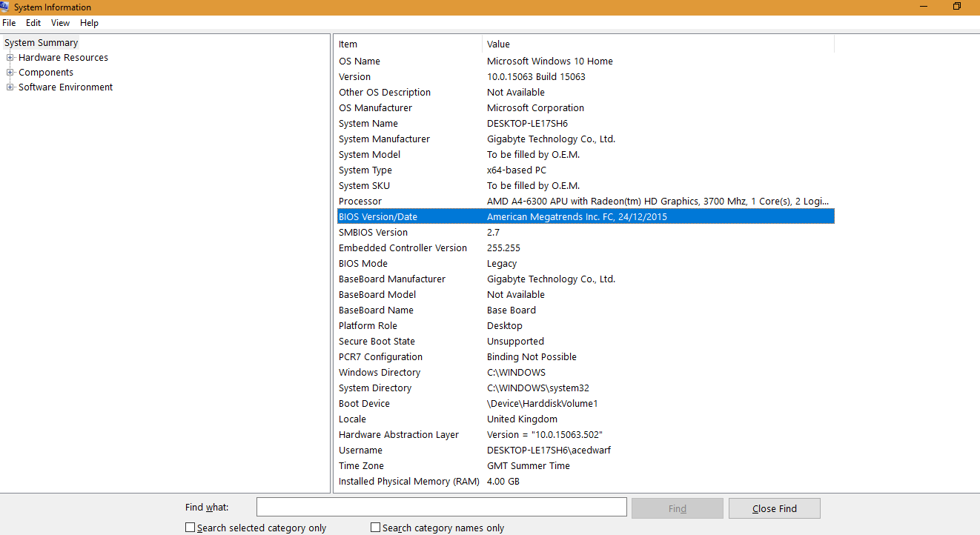Open the Help menu

[89, 23]
